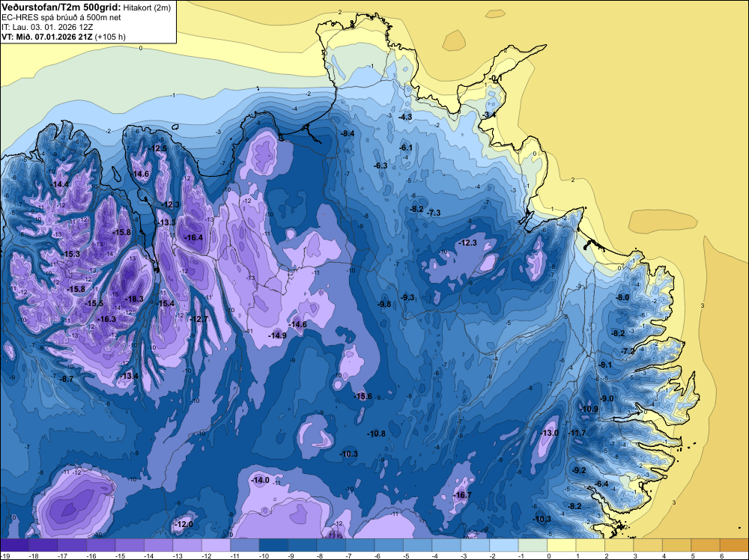Click the -3.4 temperature value
The image size is (749, 560).
tap(489, 115)
